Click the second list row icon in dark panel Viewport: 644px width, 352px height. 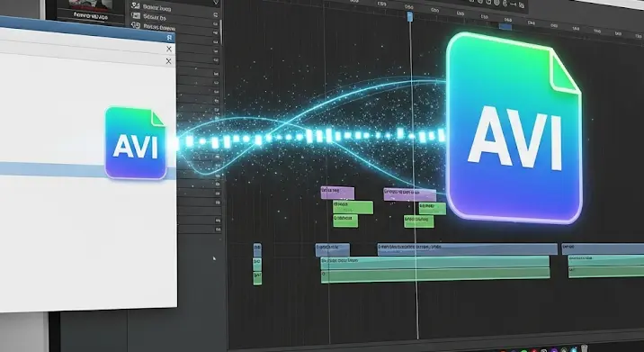(x=135, y=16)
